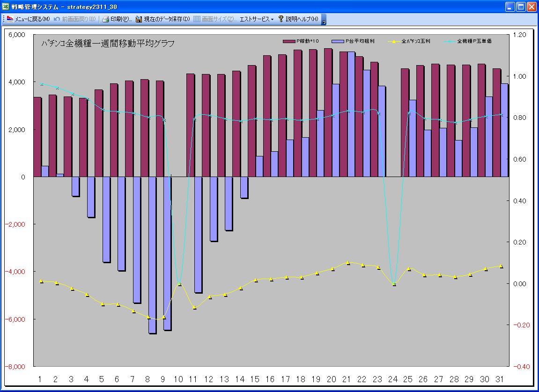Image resolution: width=539 pixels, height=392 pixels.
Task: Select the maroon P稼動 bar for day 20
Action: point(328,112)
